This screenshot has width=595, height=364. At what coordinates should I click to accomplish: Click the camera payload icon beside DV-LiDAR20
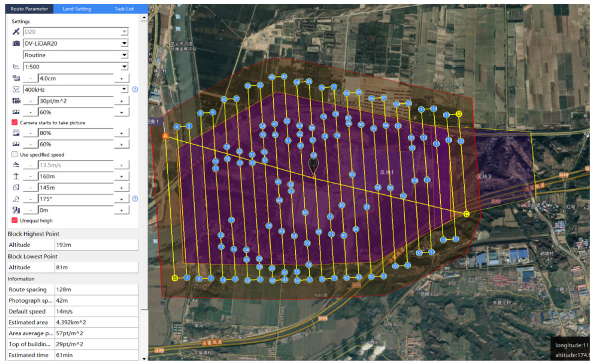(16, 44)
